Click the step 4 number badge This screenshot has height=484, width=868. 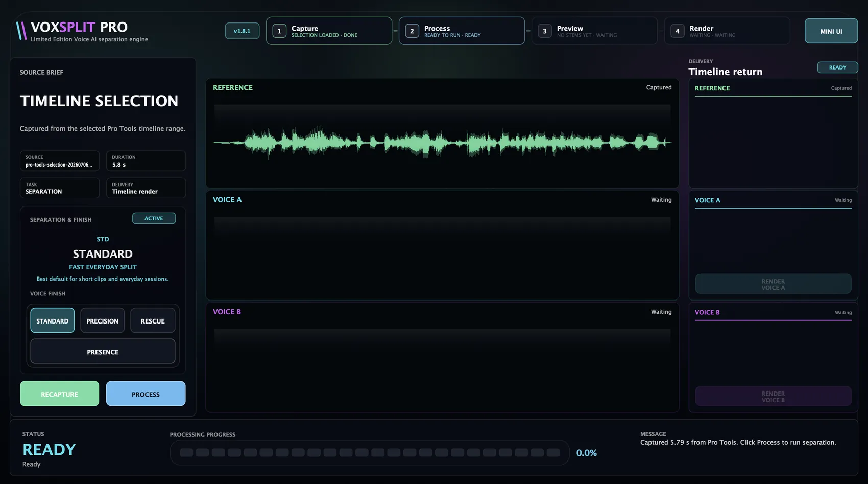tap(678, 31)
